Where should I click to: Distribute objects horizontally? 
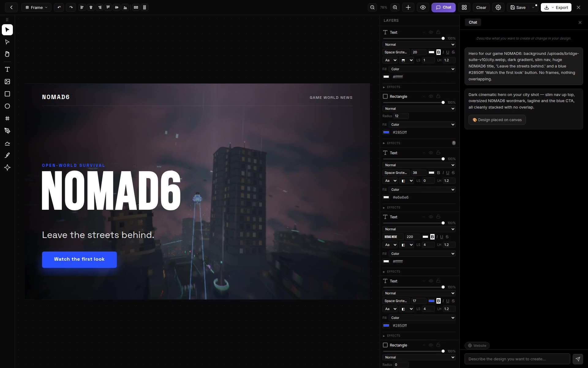click(136, 7)
